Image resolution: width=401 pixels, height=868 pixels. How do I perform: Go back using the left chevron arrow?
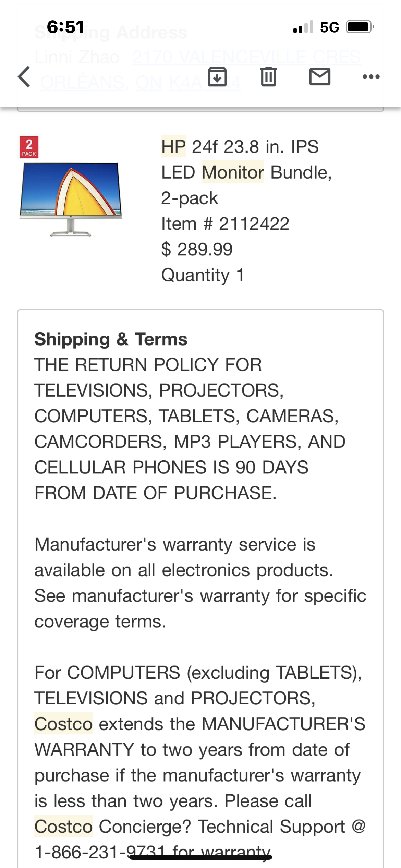[24, 76]
